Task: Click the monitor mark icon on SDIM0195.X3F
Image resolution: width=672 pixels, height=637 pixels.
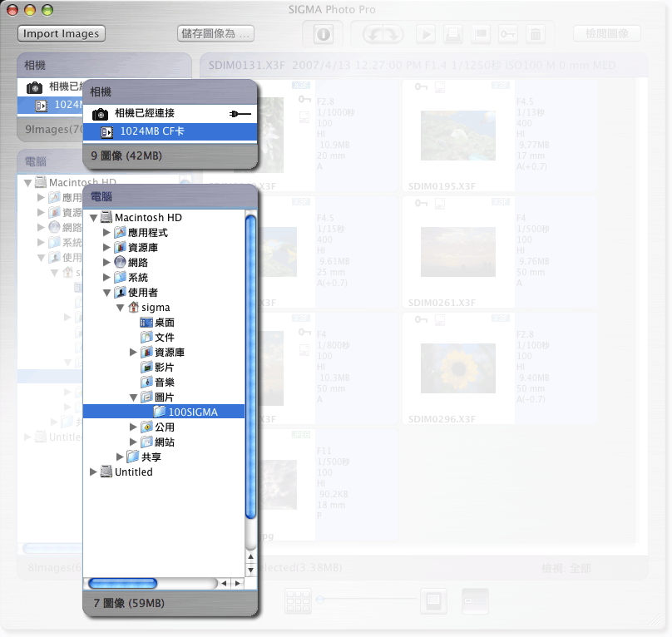Action: coord(440,87)
